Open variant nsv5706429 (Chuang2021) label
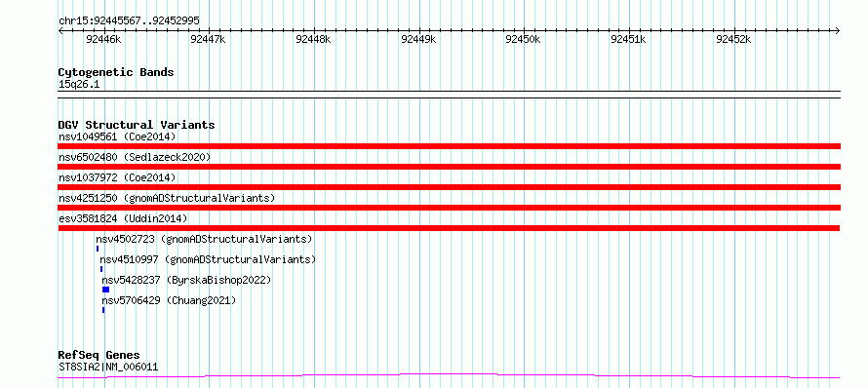 (x=169, y=300)
